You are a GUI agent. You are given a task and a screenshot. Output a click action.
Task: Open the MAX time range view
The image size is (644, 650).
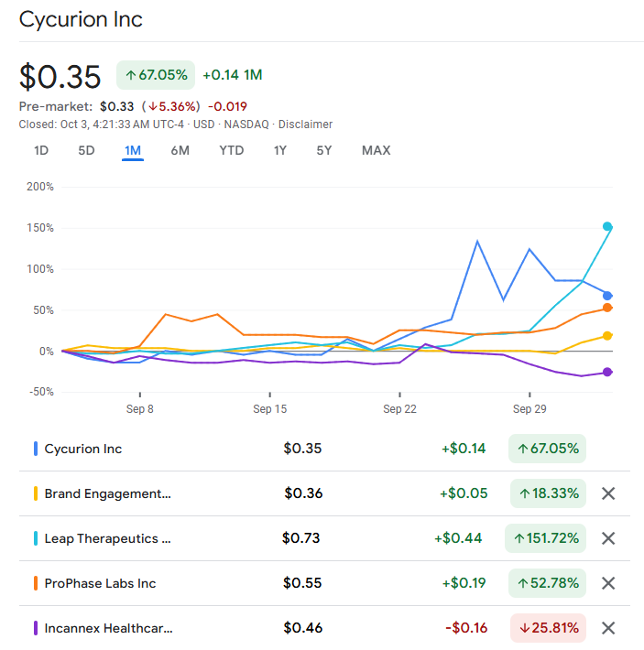[376, 150]
